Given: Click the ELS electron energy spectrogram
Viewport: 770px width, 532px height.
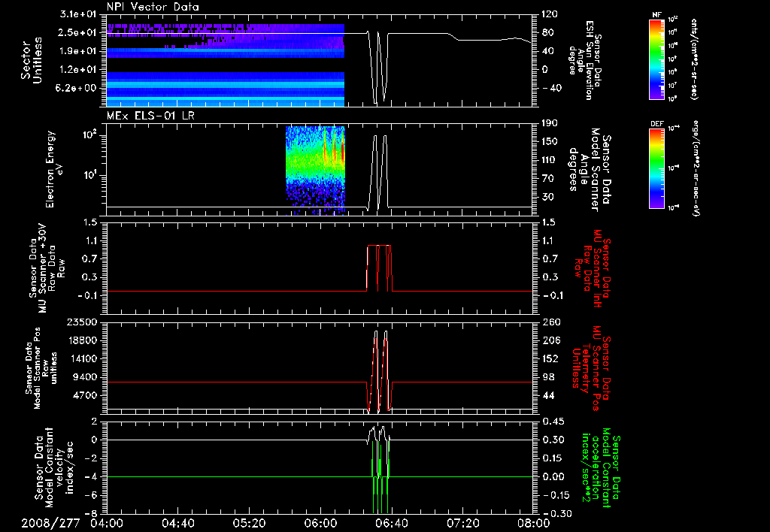Looking at the screenshot, I should tap(315, 171).
